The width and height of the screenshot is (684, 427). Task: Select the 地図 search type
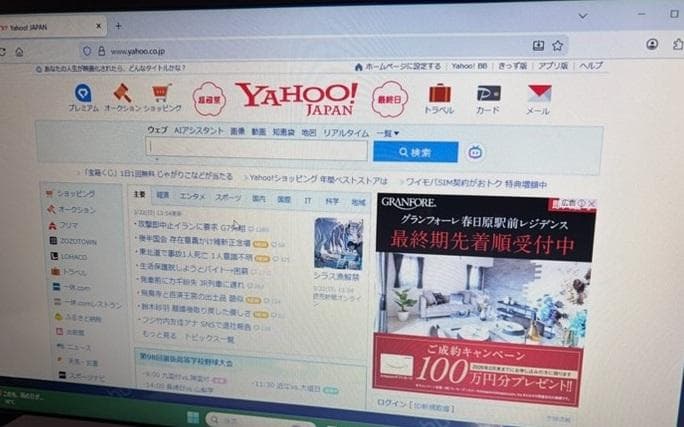(309, 132)
